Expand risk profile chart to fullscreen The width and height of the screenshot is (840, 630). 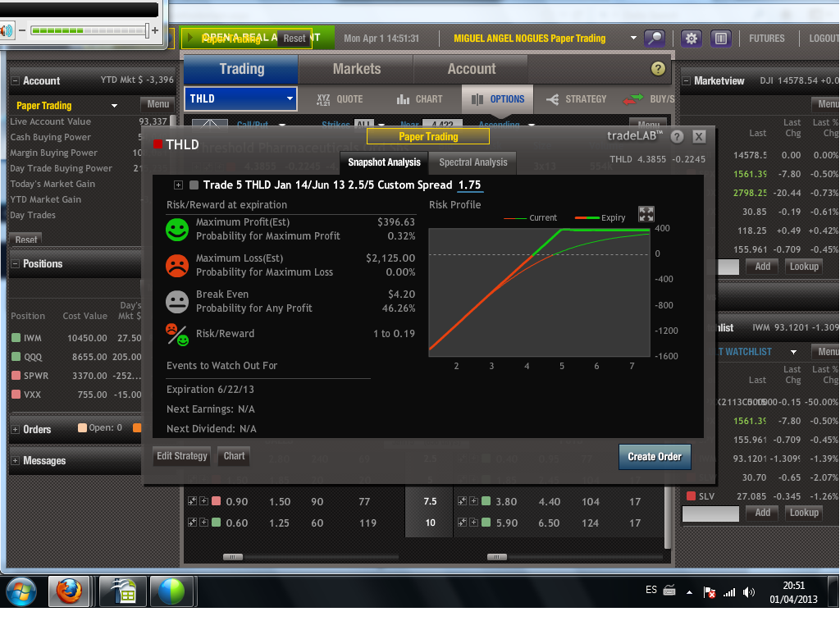pos(646,214)
